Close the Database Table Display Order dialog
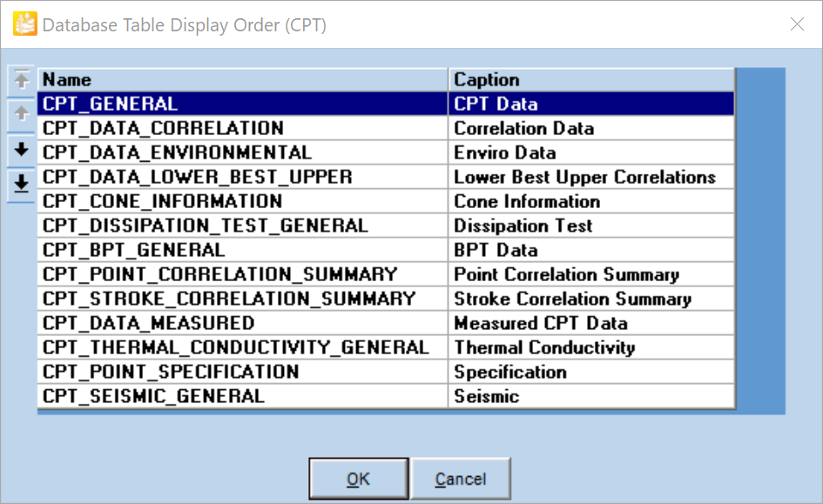The image size is (823, 504). pyautogui.click(x=797, y=24)
